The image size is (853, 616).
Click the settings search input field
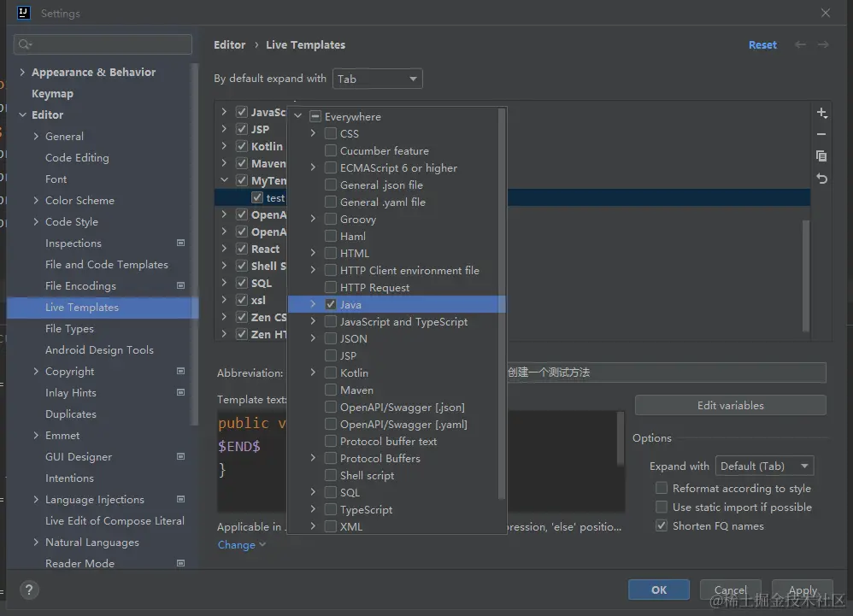103,44
